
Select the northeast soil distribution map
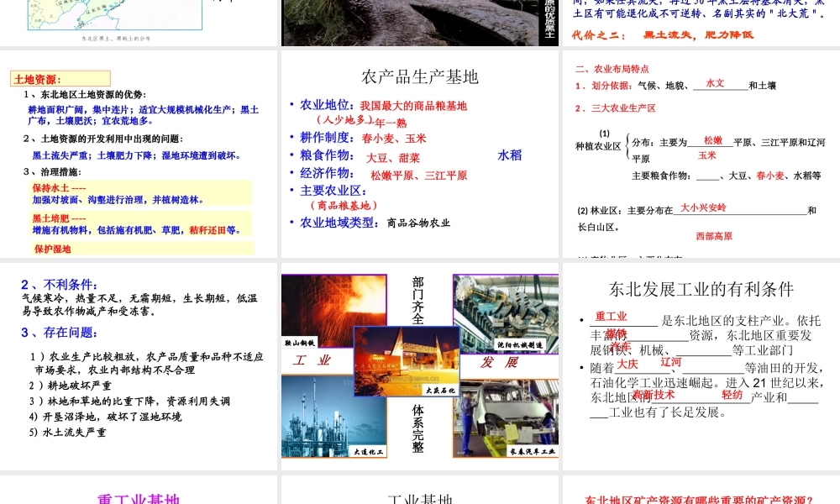coord(114,14)
